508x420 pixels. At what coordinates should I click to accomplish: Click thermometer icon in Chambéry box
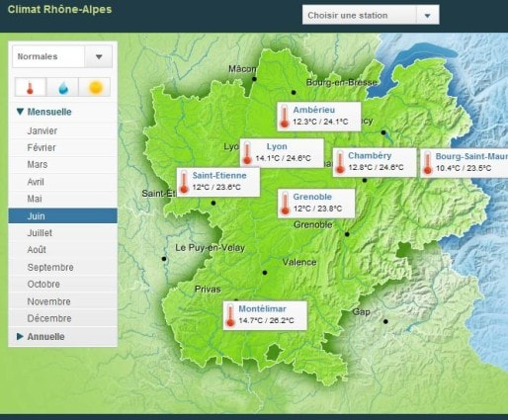pyautogui.click(x=340, y=162)
